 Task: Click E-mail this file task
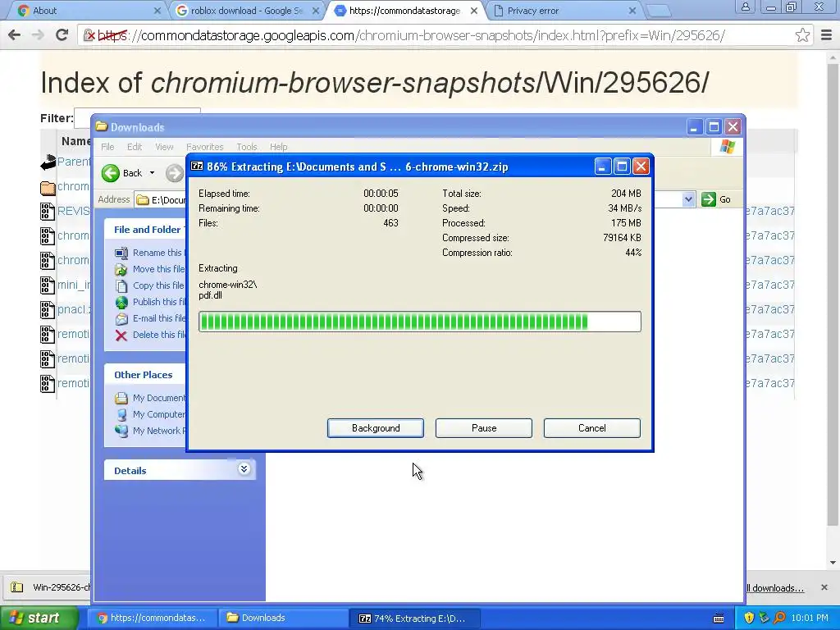[158, 318]
